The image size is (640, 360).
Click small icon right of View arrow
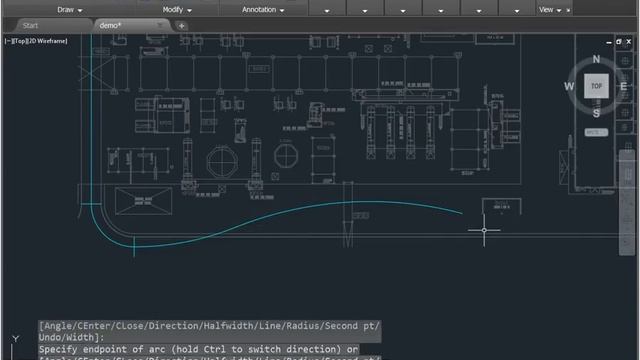[568, 10]
